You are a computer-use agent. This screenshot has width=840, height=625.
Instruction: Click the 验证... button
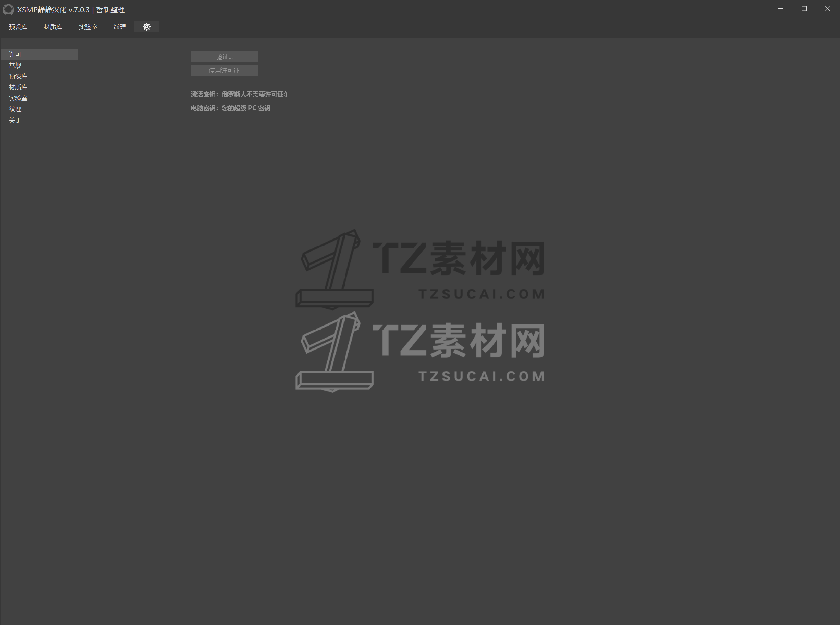point(224,57)
